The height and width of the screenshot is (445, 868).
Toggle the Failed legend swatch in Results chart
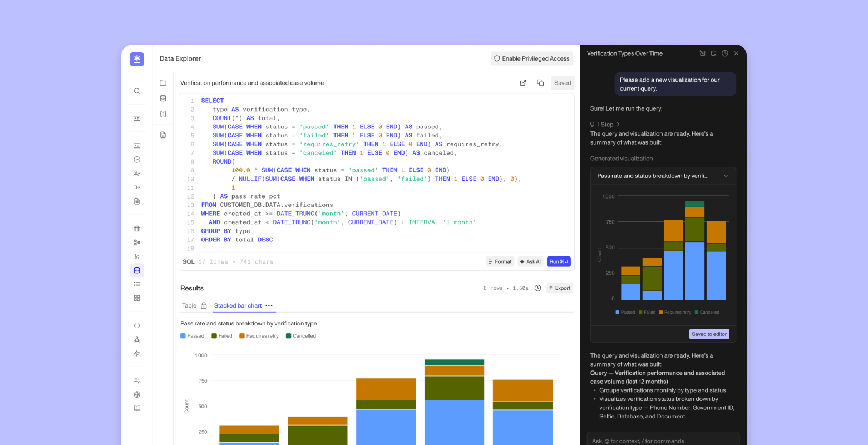click(x=214, y=336)
